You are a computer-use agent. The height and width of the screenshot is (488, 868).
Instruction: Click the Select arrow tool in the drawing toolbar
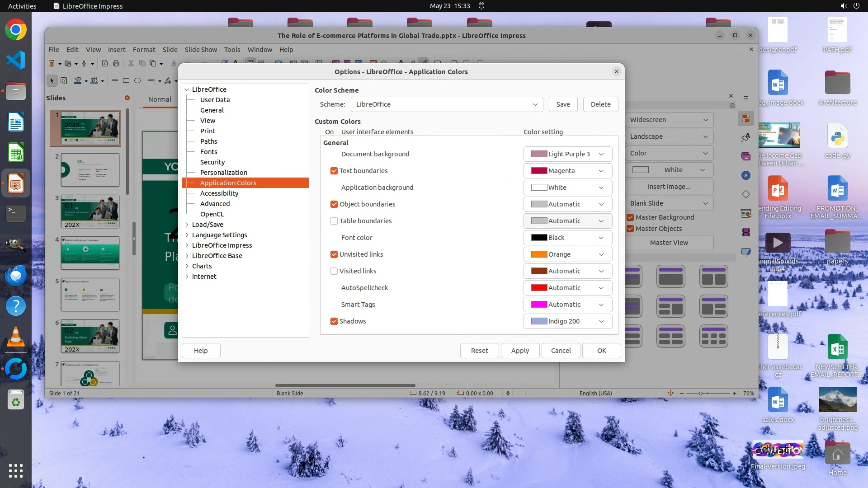click(52, 81)
